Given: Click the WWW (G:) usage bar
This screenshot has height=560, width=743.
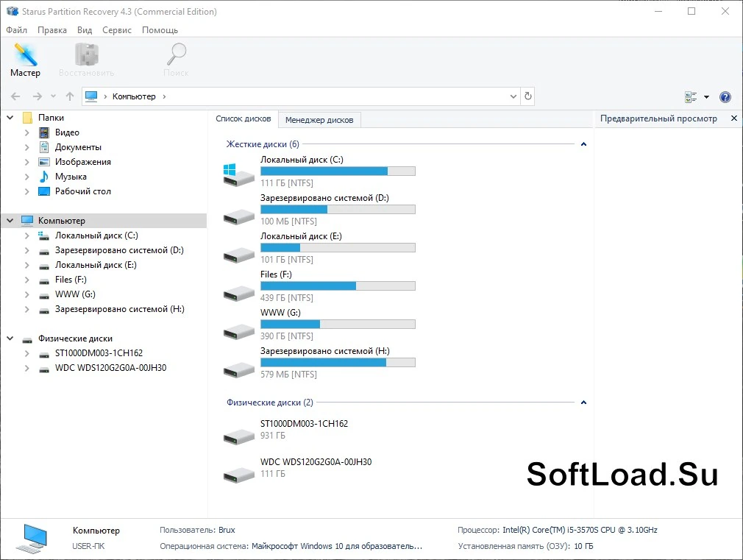Looking at the screenshot, I should (338, 325).
